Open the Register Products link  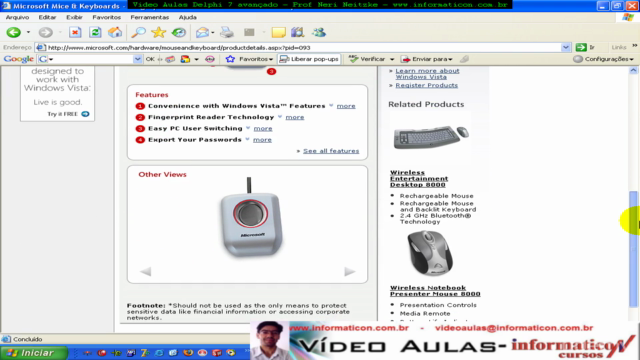pos(427,85)
